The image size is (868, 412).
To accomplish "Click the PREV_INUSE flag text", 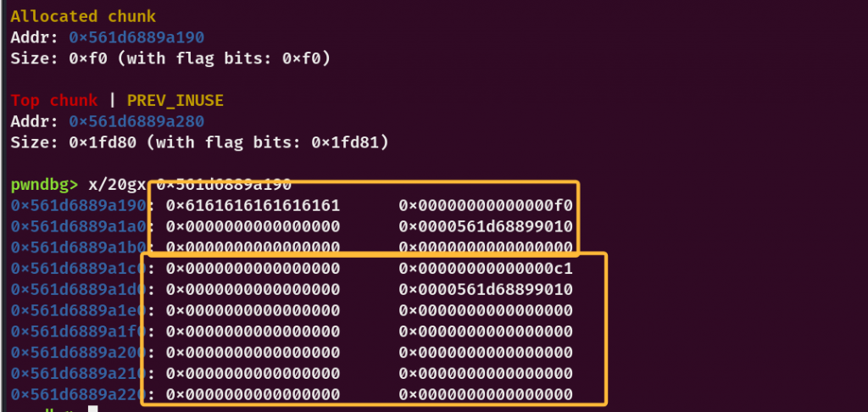I will click(x=175, y=100).
